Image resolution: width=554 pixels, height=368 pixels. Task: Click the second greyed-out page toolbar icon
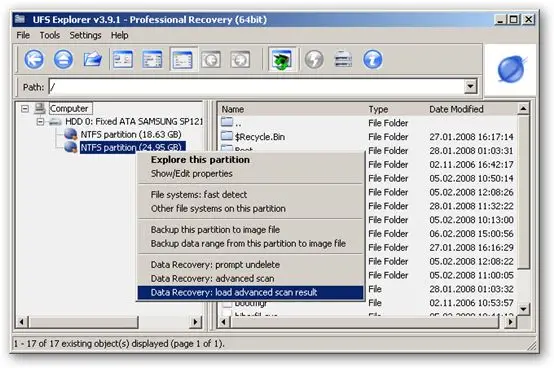[240, 59]
